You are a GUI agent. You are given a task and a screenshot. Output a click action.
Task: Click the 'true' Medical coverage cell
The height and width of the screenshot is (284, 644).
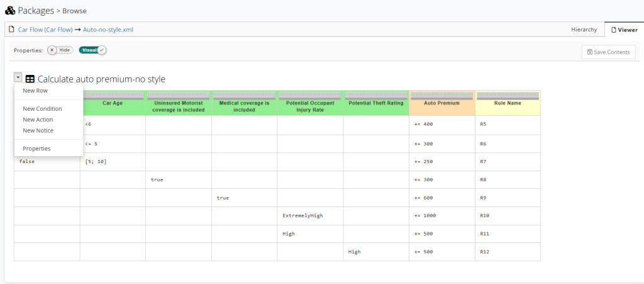(x=245, y=198)
